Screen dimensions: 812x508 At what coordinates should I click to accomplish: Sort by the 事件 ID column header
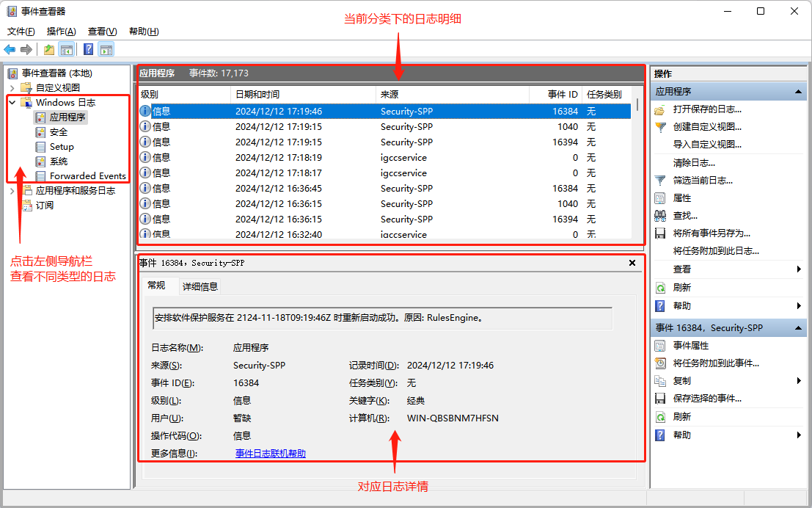tap(556, 95)
